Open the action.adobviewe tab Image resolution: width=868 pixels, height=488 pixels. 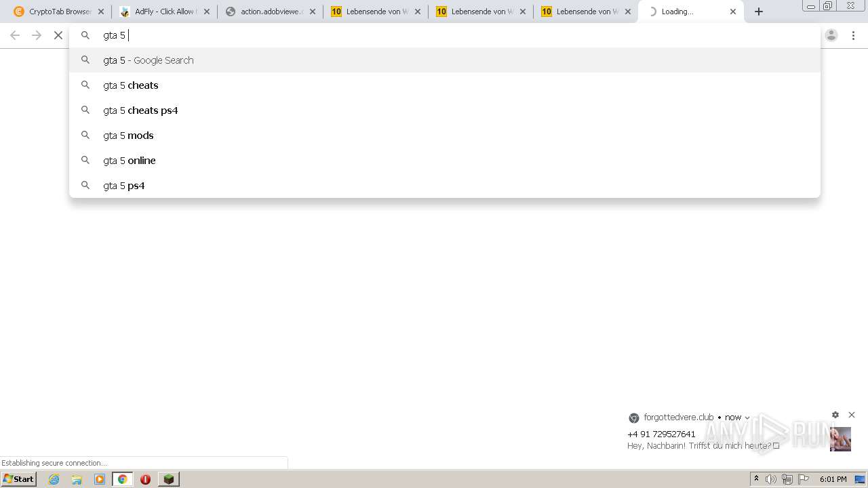tap(270, 12)
